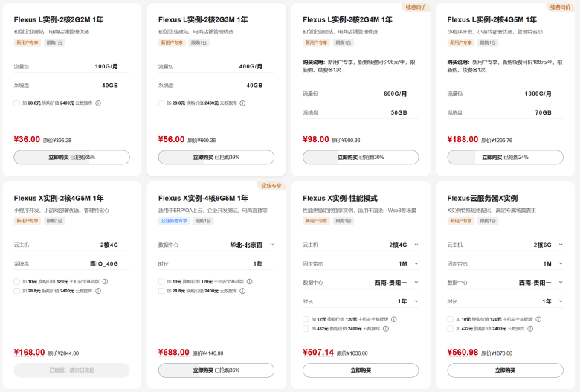Open info icon for 28.8元 cloud database in Flexus X 4核8G5M card
Viewport: 580px width, 392px height.
pos(242,291)
